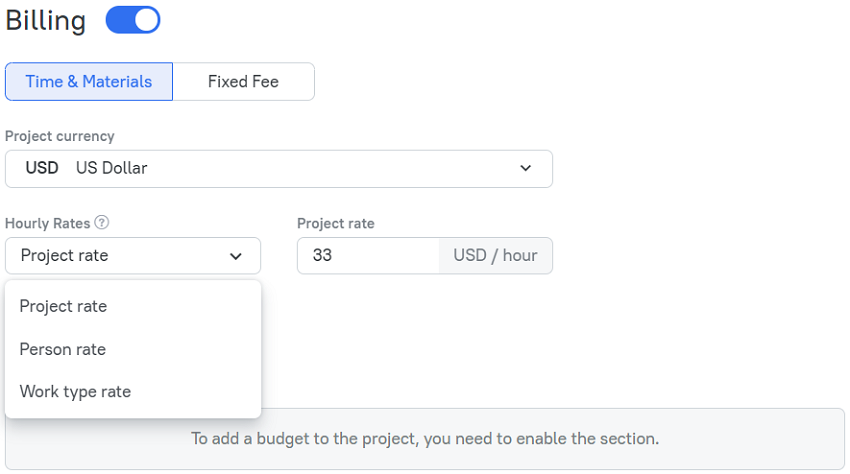This screenshot has height=474, width=850.
Task: Click the Billing heading text
Action: click(x=46, y=21)
